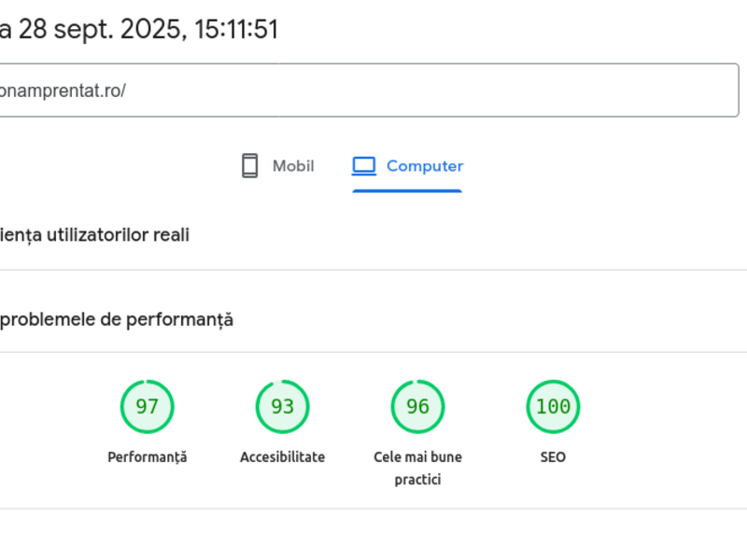Click the score circle showing 96
Screen dimensions: 747x560
click(417, 407)
